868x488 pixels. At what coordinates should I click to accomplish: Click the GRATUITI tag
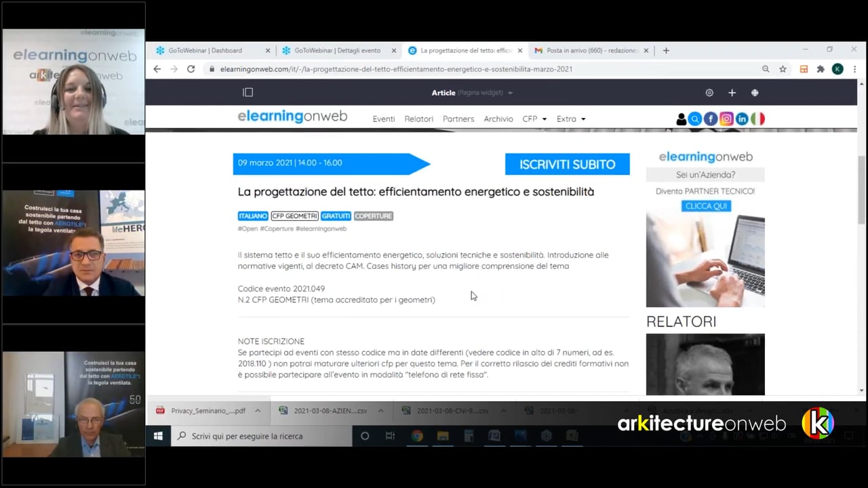336,216
